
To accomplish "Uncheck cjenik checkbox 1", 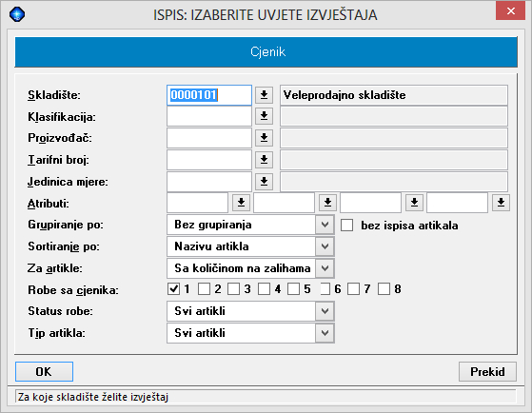I will (174, 289).
